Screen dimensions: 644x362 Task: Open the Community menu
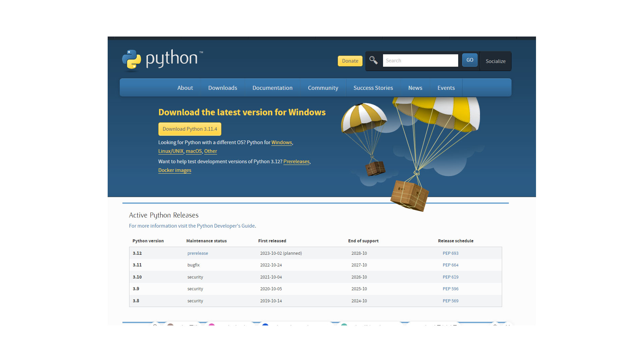[x=323, y=88]
